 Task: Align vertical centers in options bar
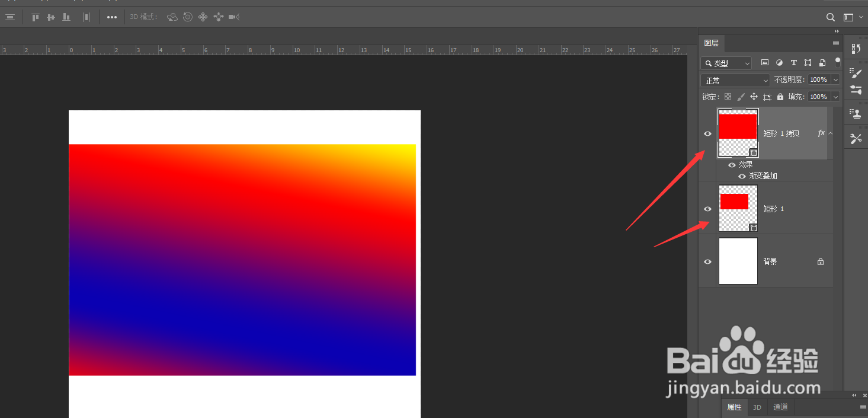pos(51,17)
